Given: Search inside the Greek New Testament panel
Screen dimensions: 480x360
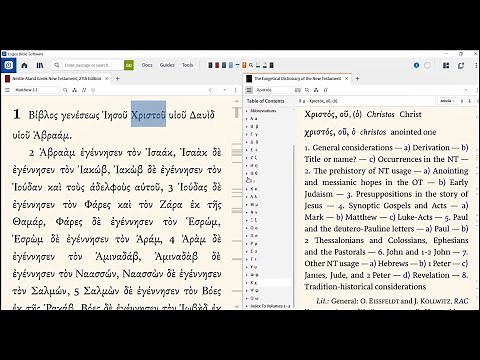Looking at the screenshot, I should (x=66, y=90).
